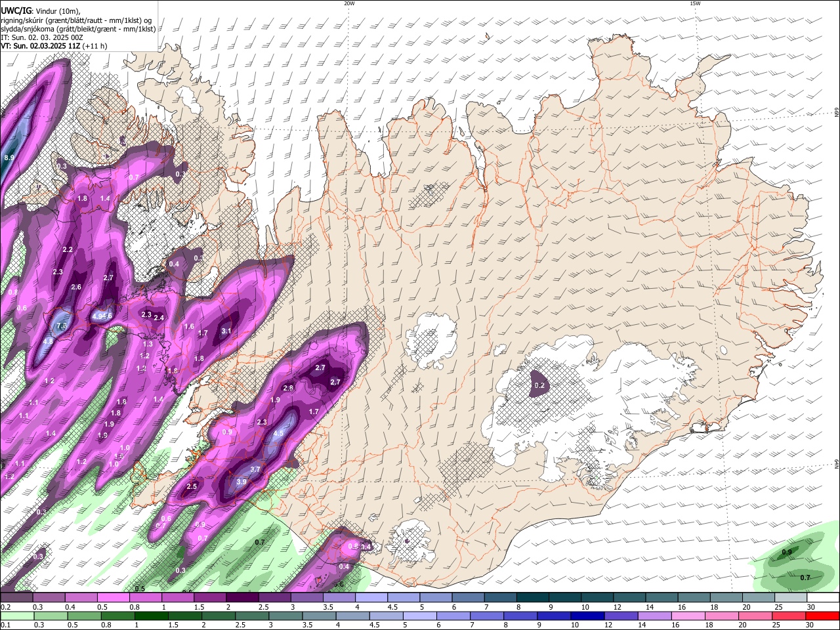Click the 'Vindur (10m)' wind label
The height and width of the screenshot is (630, 840).
pos(57,11)
